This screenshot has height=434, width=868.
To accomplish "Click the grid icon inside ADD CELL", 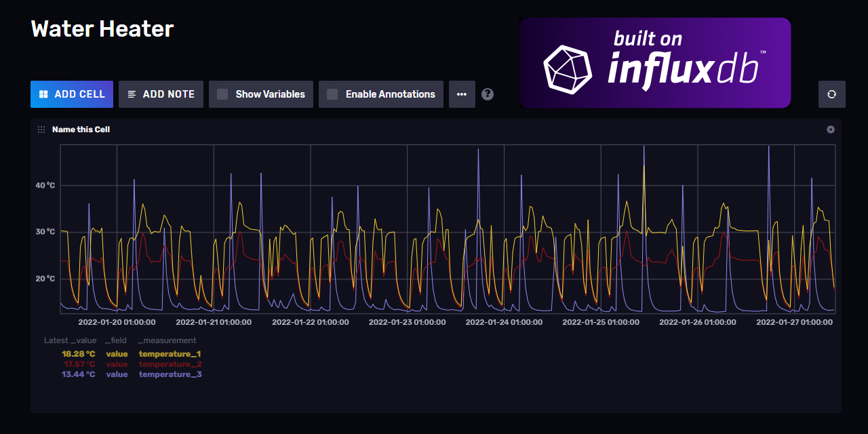I will coord(43,94).
